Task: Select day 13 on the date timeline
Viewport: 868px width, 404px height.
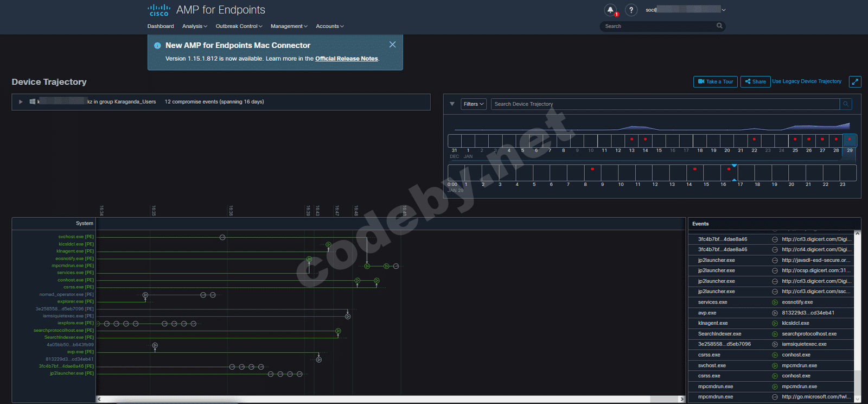Action: click(631, 141)
